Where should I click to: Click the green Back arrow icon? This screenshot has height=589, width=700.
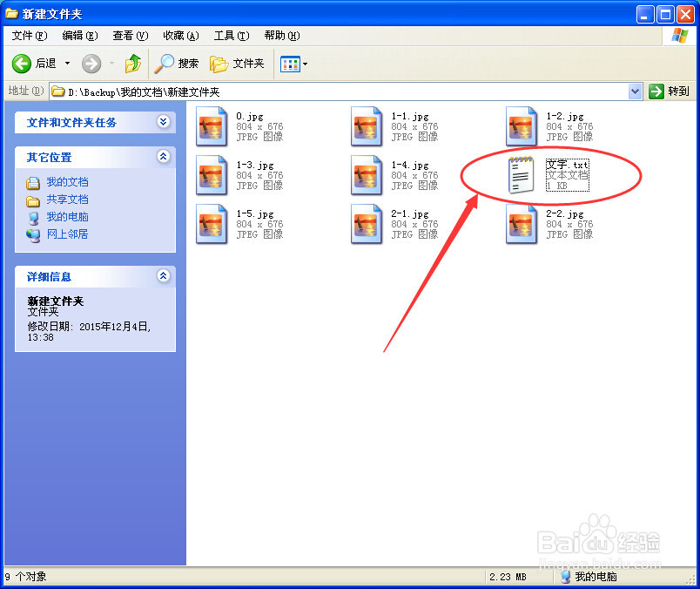(21, 64)
